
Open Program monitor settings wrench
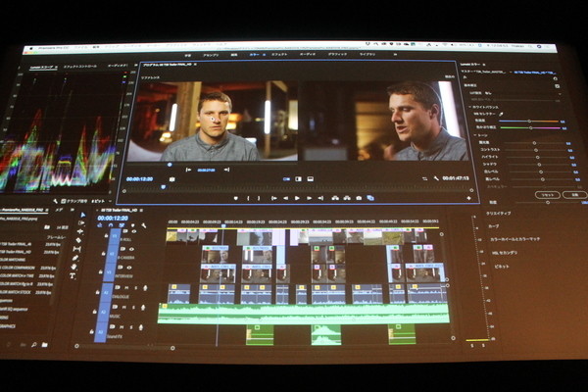[436, 178]
